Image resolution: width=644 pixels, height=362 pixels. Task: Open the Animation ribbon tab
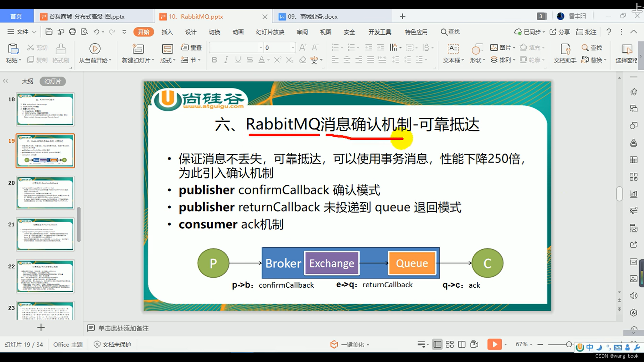coord(238,32)
